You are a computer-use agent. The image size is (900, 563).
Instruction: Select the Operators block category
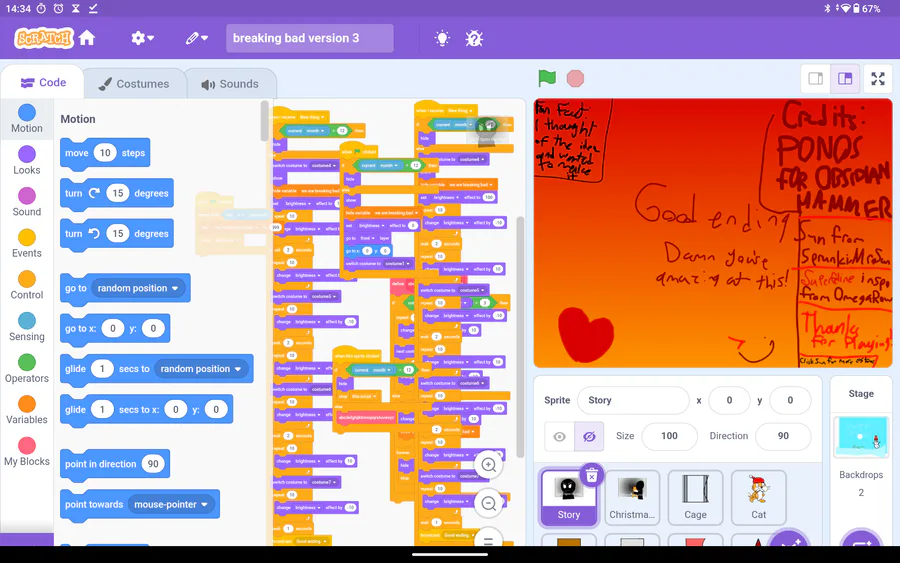27,368
